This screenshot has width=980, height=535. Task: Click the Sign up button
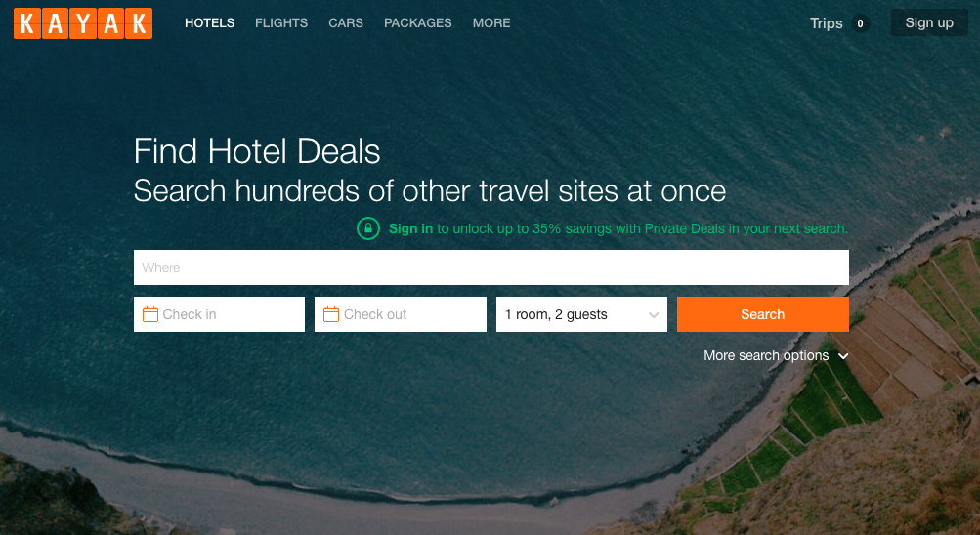click(x=929, y=23)
